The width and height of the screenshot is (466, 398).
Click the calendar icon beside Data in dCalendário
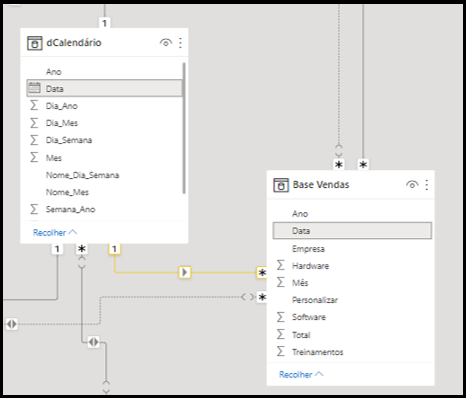[34, 88]
